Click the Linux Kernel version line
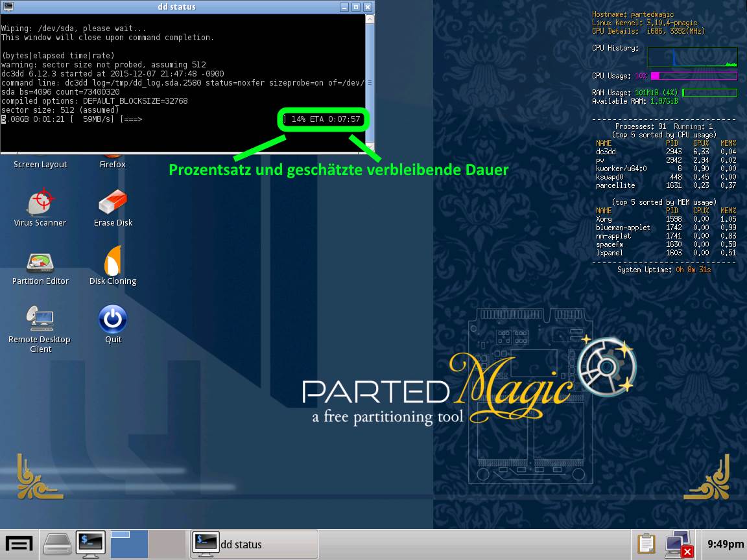The width and height of the screenshot is (747, 560). (644, 23)
